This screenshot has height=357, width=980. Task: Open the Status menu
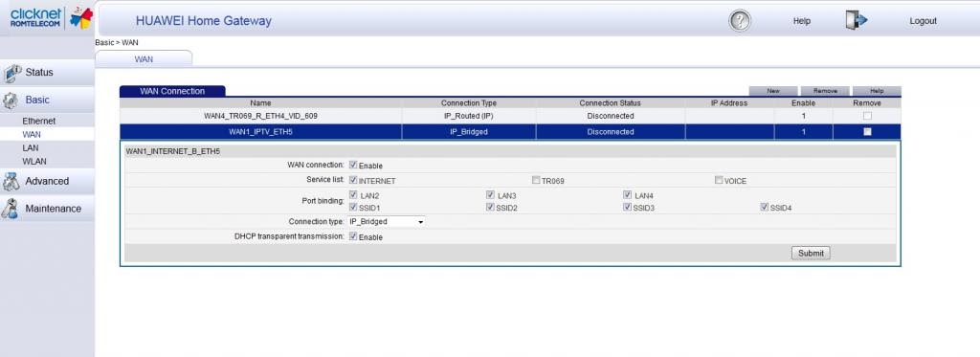click(x=39, y=73)
